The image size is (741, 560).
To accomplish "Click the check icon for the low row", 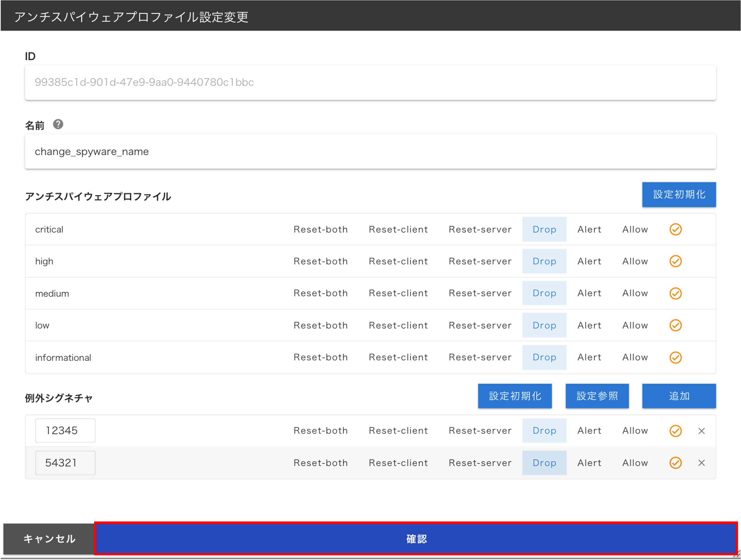I will pos(676,325).
